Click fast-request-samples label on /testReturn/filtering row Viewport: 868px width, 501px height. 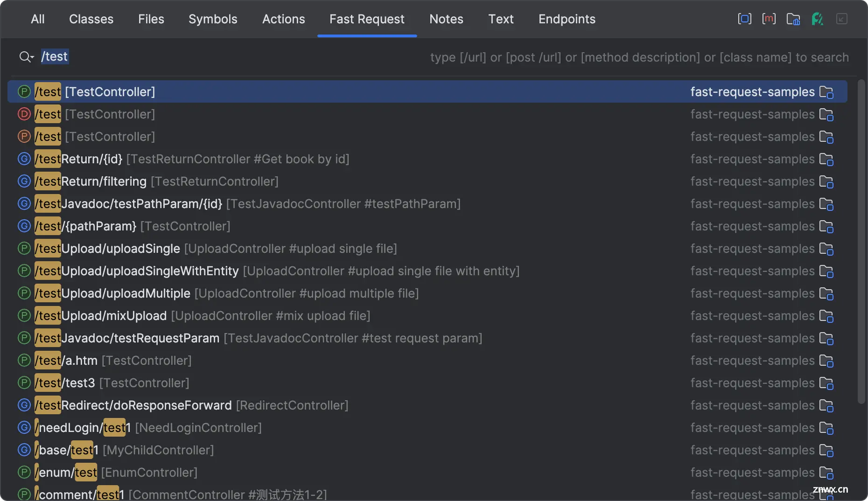point(752,181)
